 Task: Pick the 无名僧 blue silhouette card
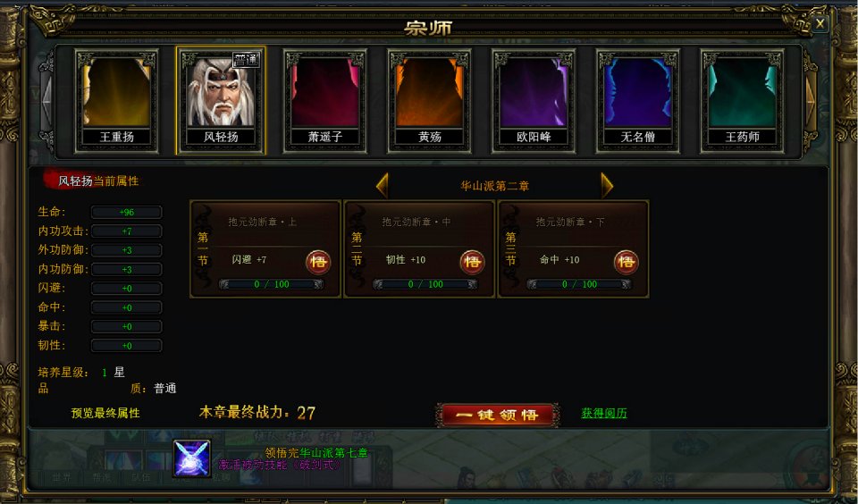pyautogui.click(x=638, y=101)
